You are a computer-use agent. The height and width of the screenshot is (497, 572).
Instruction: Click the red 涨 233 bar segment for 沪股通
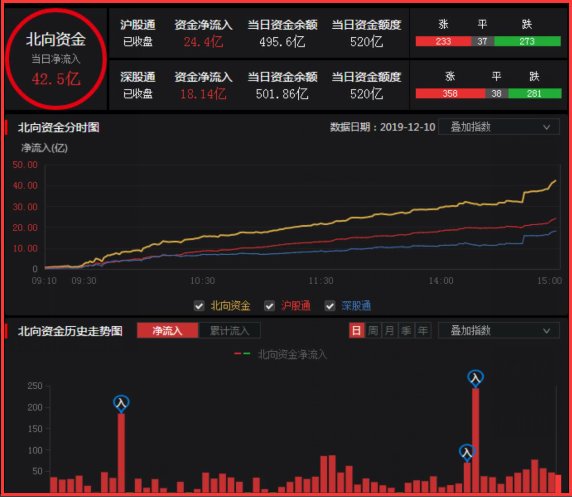444,41
